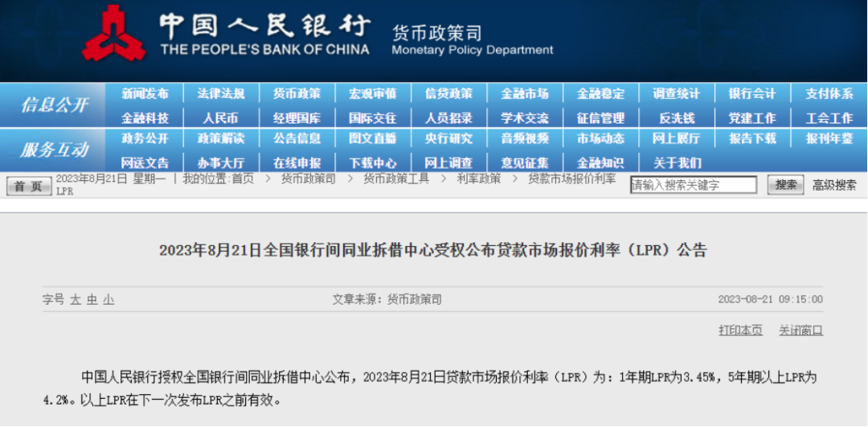The height and width of the screenshot is (427, 868).
Task: Select 经理国库 in the navigation
Action: click(x=296, y=118)
